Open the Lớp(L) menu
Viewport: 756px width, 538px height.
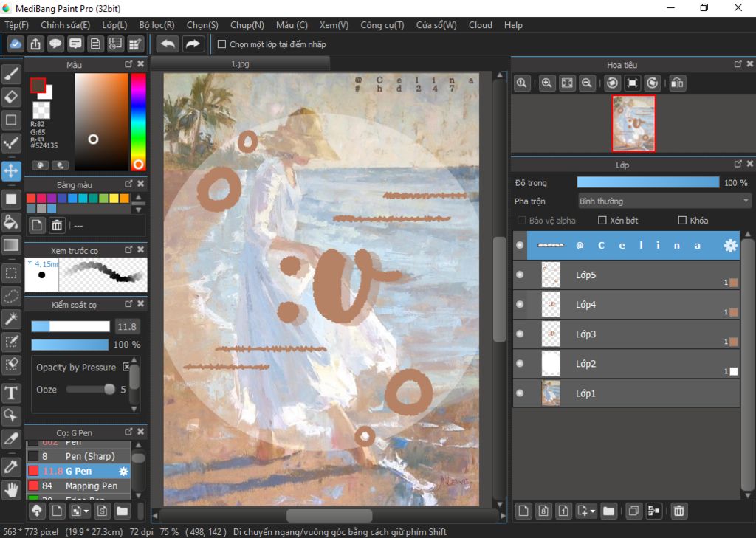(x=114, y=25)
